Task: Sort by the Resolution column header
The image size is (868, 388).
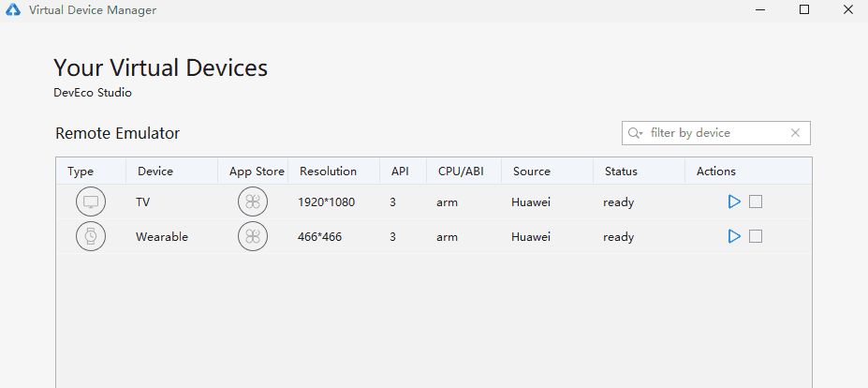Action: 329,172
